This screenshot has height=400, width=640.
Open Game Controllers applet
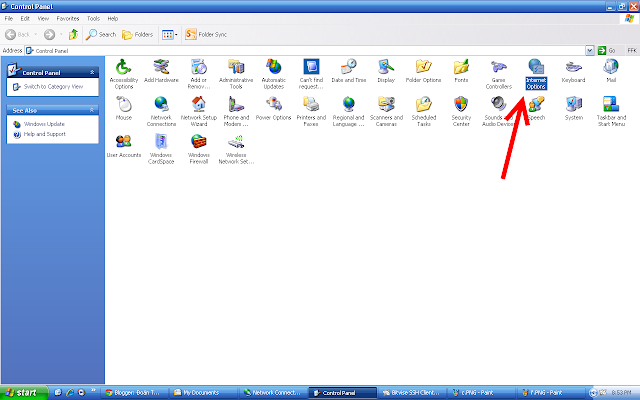499,73
